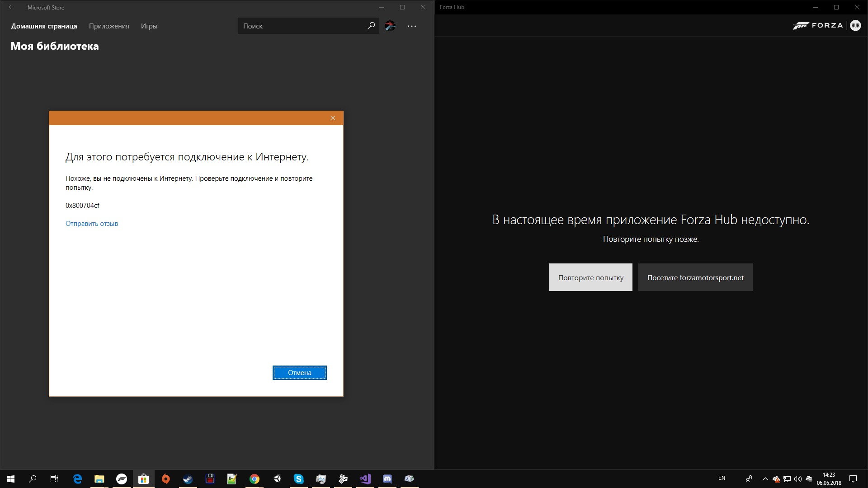Screen dimensions: 868x488
Task: Open the three-dot more menu in Store
Action: [x=412, y=26]
